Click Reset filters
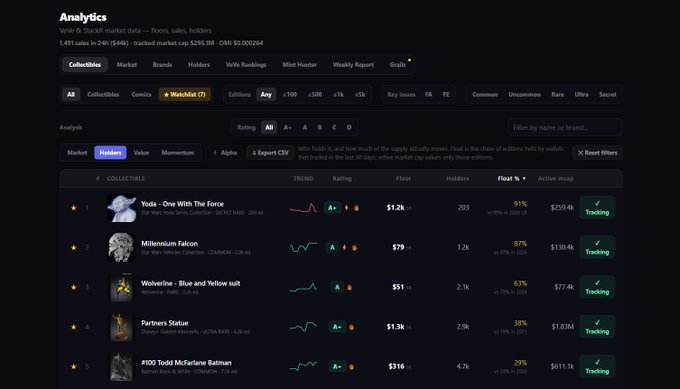The width and height of the screenshot is (680, 389). pos(598,153)
